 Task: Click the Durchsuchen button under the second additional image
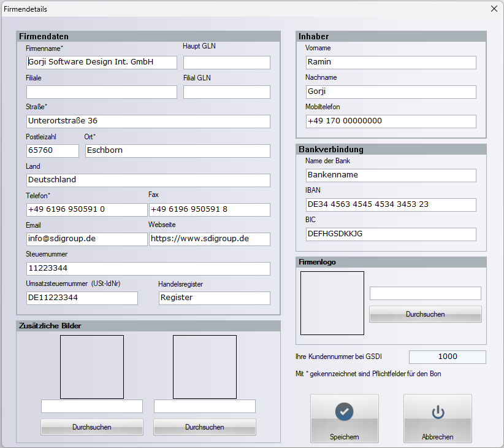point(205,427)
